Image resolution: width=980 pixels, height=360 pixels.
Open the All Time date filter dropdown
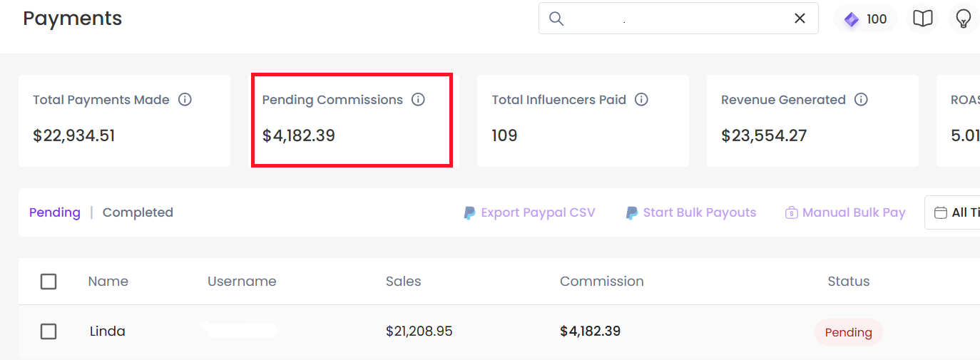952,212
